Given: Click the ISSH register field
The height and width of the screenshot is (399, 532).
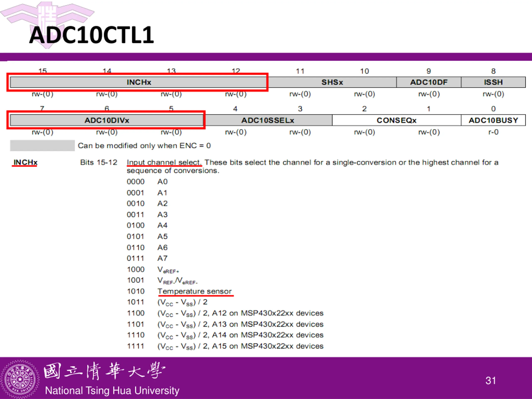Looking at the screenshot, I should tap(493, 82).
